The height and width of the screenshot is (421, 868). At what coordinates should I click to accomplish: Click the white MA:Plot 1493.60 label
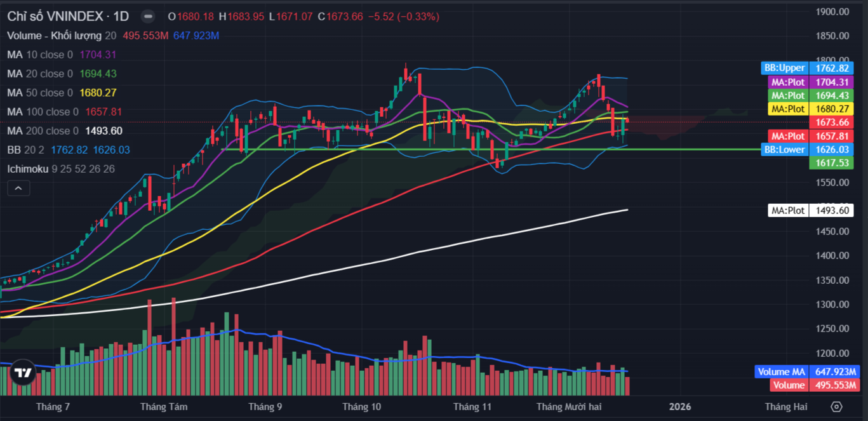click(810, 211)
